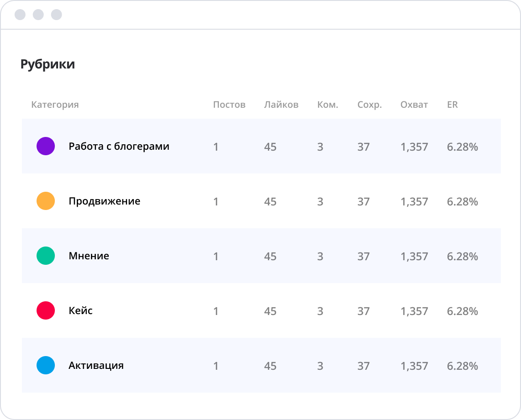Viewport: 521px width, 420px height.
Task: Click the ER value in Активация row
Action: pyautogui.click(x=462, y=366)
